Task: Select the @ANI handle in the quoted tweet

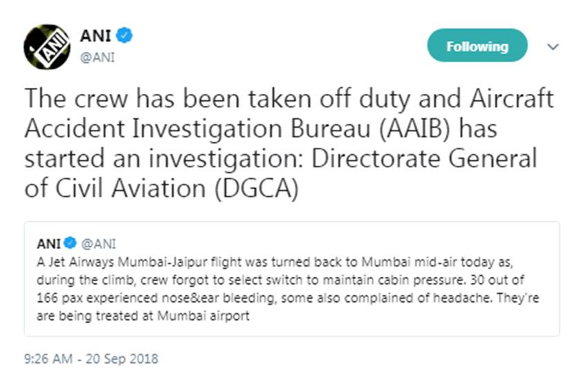Action: coord(98,243)
